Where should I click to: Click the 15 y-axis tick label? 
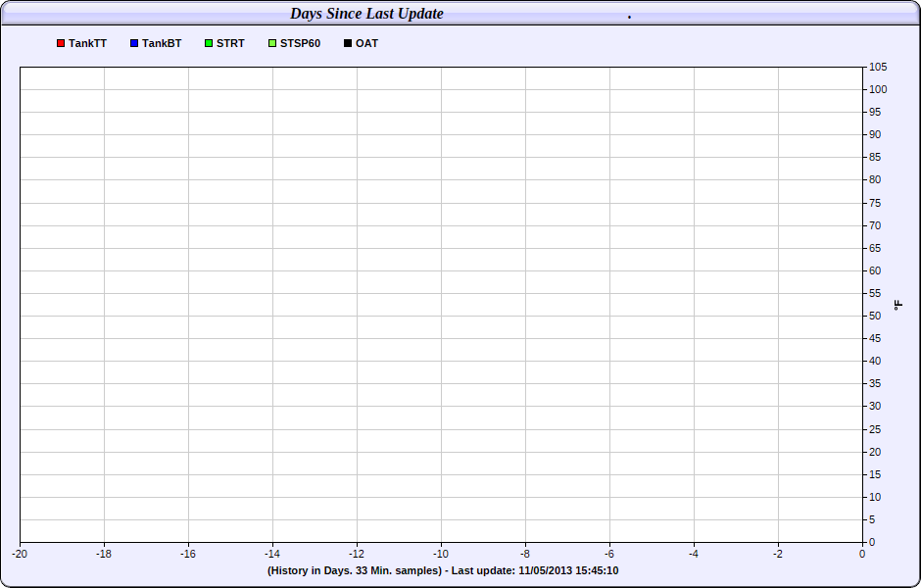875,474
